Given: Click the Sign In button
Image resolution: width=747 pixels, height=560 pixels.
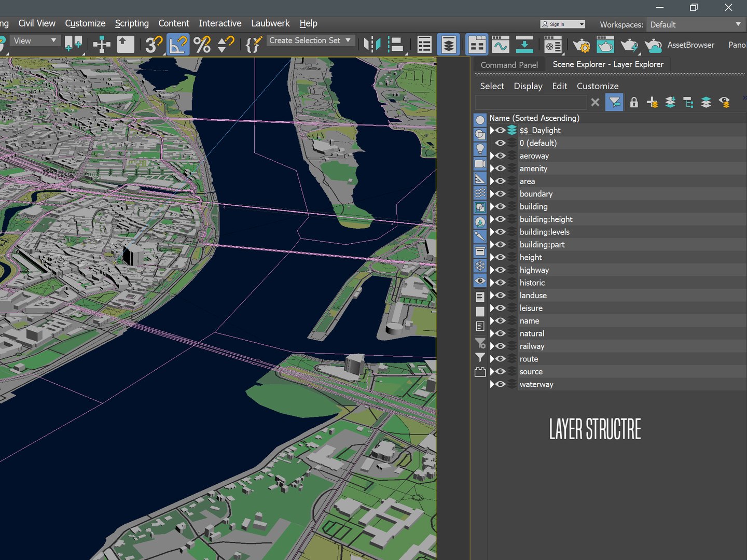Looking at the screenshot, I should click(x=563, y=24).
